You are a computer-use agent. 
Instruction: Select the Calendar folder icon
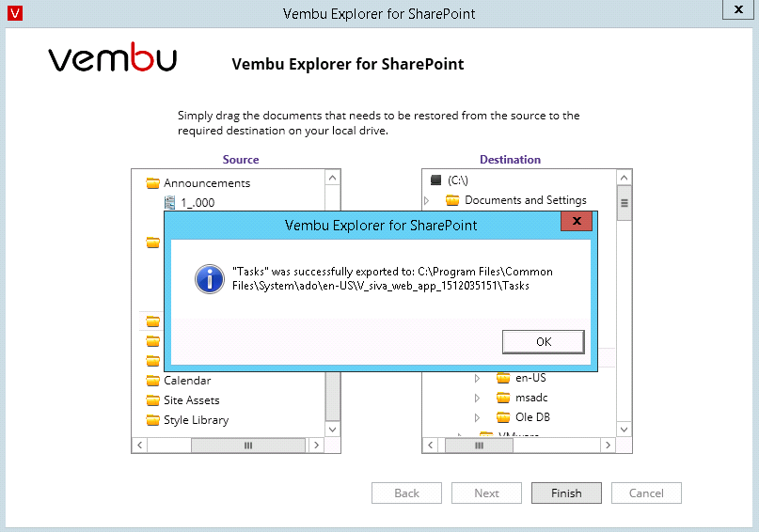point(153,381)
